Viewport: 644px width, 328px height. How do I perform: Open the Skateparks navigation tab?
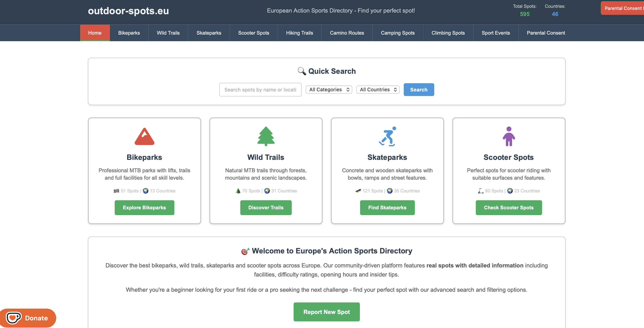209,33
